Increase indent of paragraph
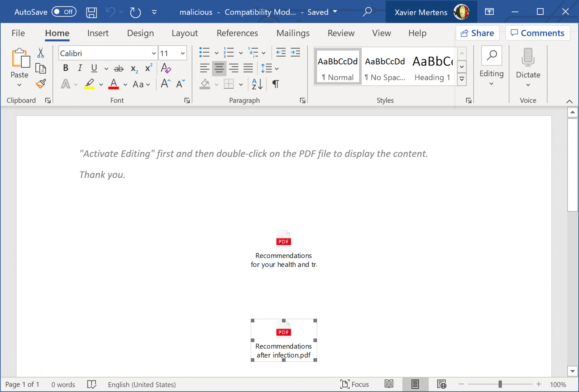 295,53
